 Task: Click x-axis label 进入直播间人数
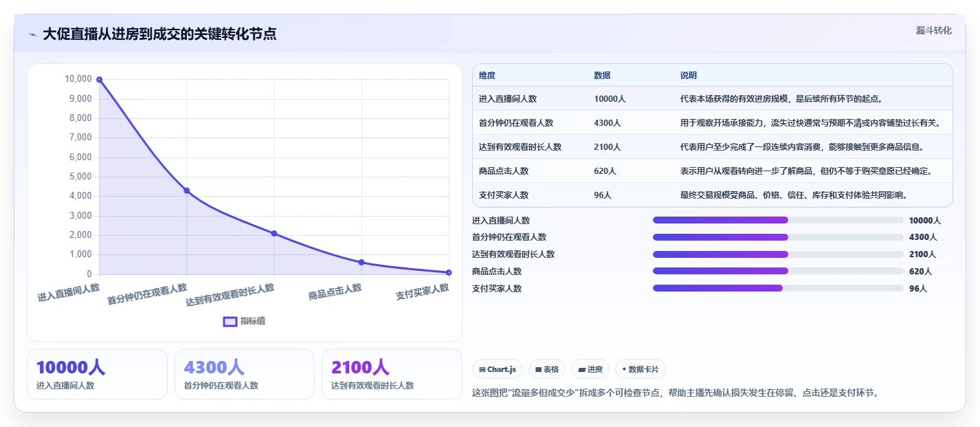click(x=69, y=293)
